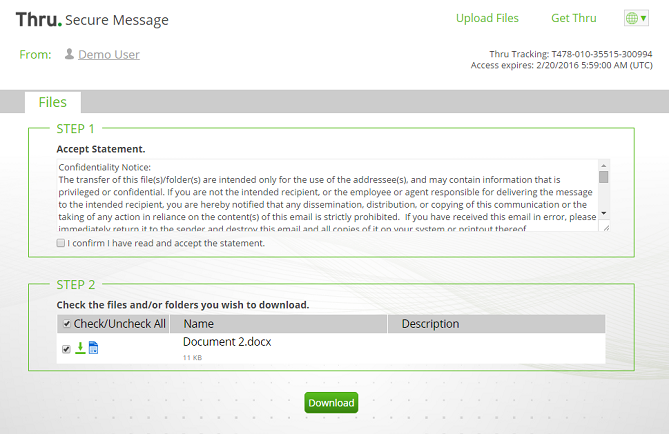
Task: Click the Demo User sender link
Action: pyautogui.click(x=109, y=55)
